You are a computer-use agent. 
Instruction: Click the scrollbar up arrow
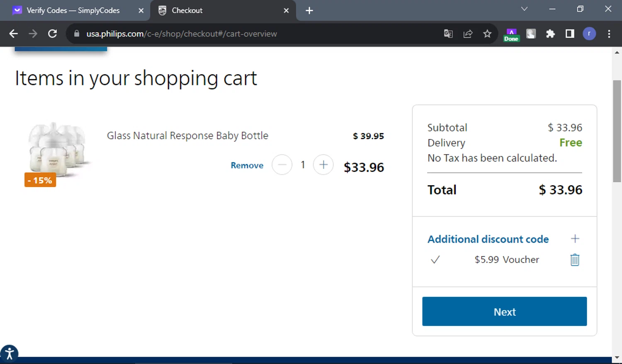[x=617, y=53]
